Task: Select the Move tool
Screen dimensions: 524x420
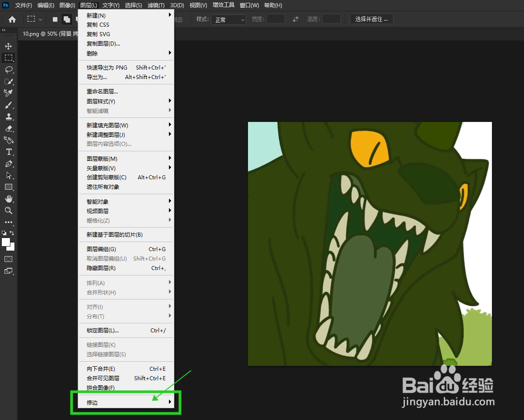Action: point(8,46)
